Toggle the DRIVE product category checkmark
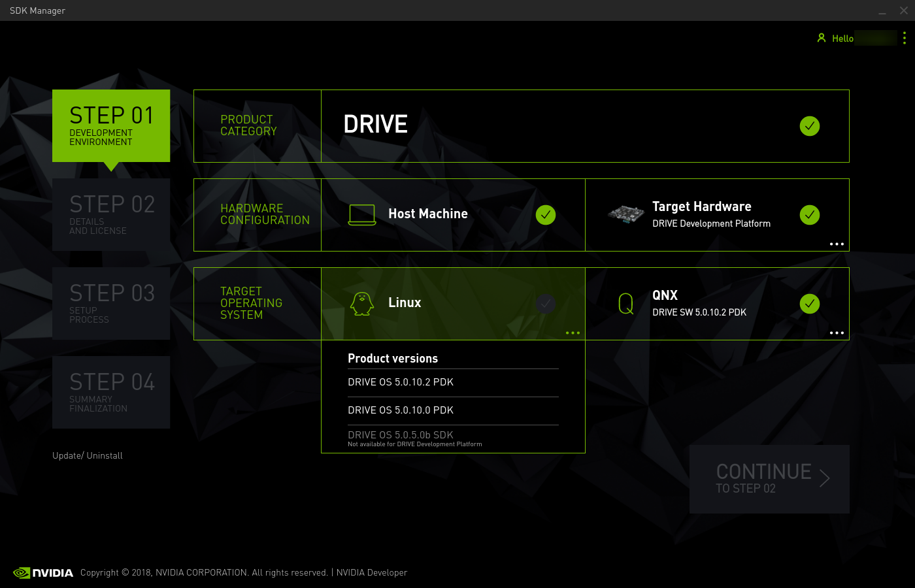Screen dimensions: 915x588 tap(809, 126)
